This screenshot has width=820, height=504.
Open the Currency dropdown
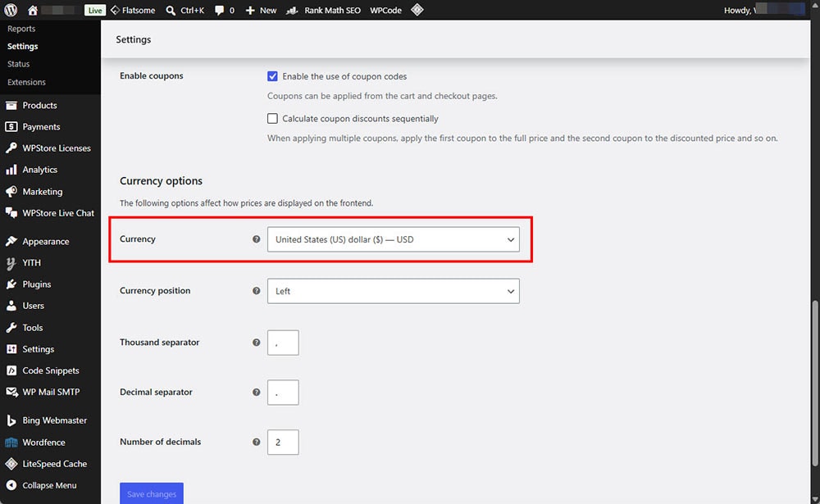[394, 239]
